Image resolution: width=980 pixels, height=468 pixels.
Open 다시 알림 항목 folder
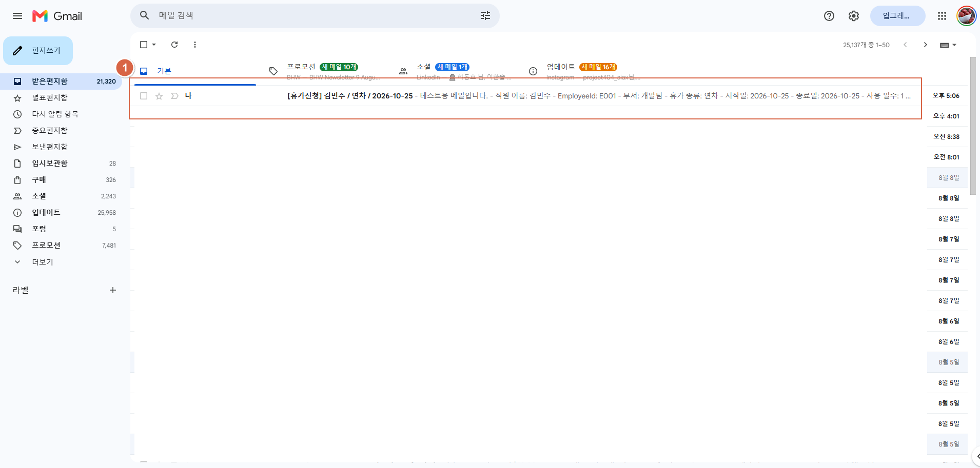pos(61,114)
